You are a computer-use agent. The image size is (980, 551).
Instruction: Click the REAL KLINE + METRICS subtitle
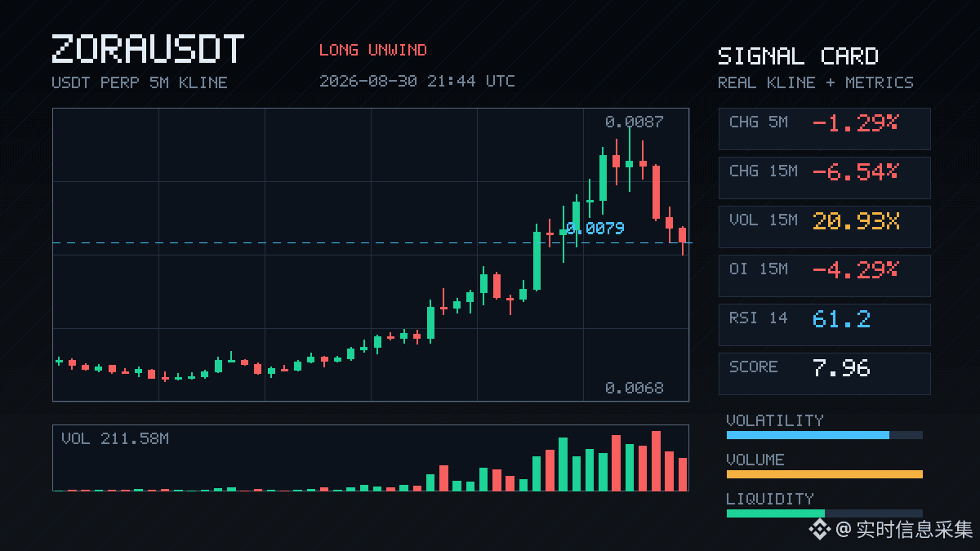[816, 82]
